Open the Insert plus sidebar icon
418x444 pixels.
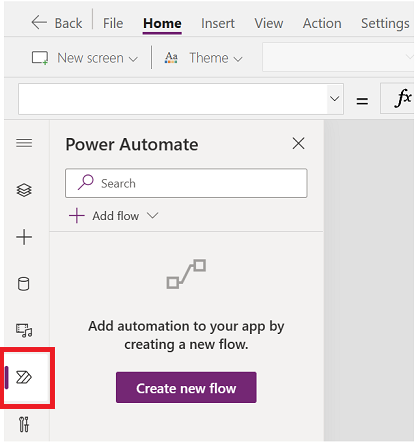(x=24, y=237)
